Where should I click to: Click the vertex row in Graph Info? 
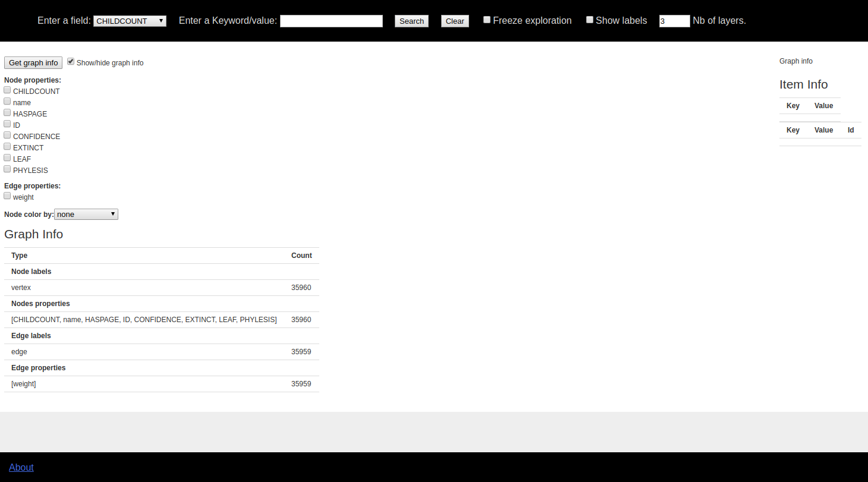[x=162, y=288]
